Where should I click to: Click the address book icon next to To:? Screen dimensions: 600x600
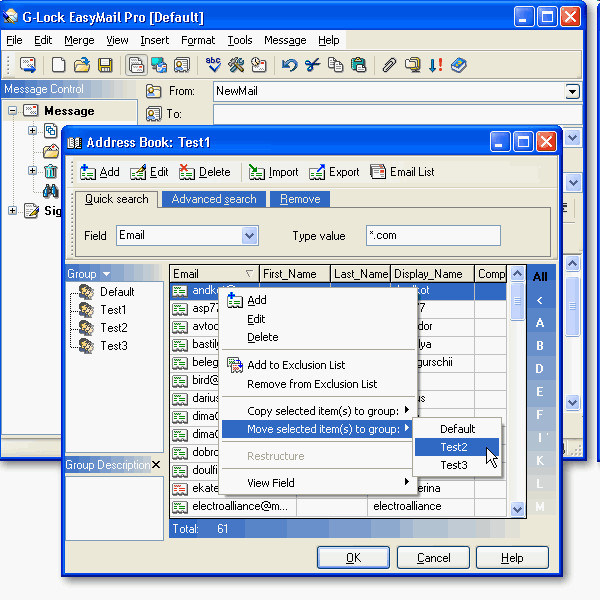tap(153, 114)
